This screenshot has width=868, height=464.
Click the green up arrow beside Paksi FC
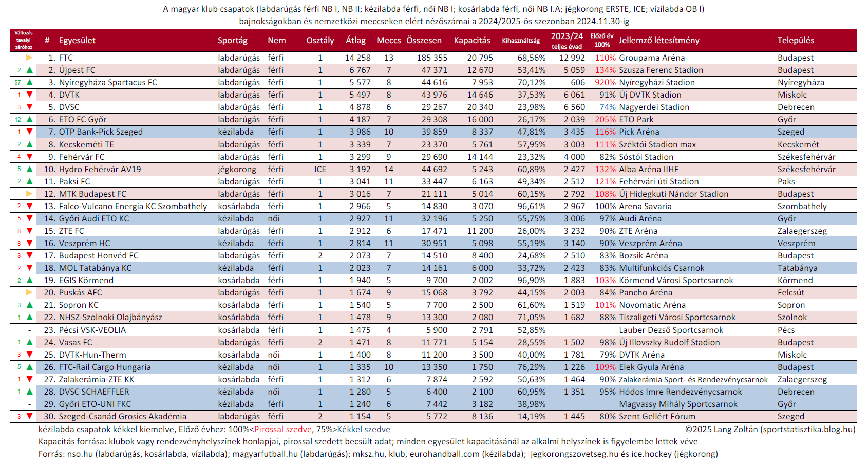pos(29,181)
